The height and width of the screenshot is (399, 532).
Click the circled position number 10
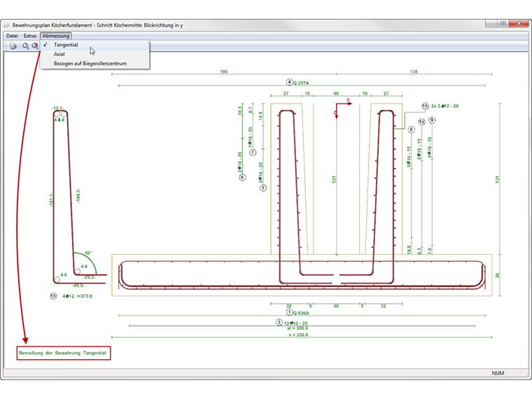tap(421, 122)
